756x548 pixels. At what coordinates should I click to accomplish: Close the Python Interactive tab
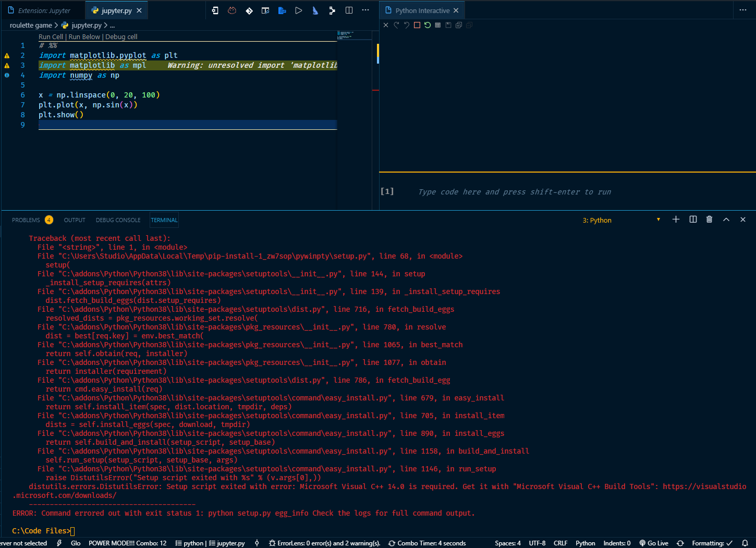click(456, 10)
